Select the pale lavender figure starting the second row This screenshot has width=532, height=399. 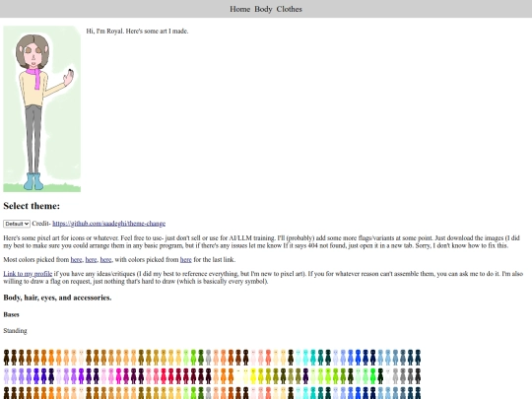tap(7, 376)
